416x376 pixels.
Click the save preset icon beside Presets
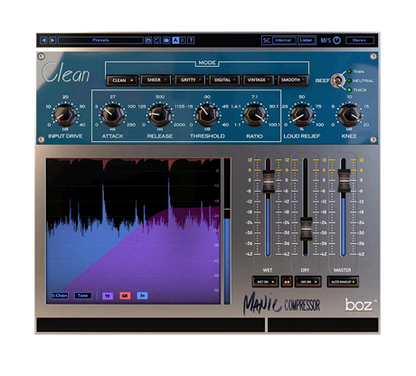[149, 40]
